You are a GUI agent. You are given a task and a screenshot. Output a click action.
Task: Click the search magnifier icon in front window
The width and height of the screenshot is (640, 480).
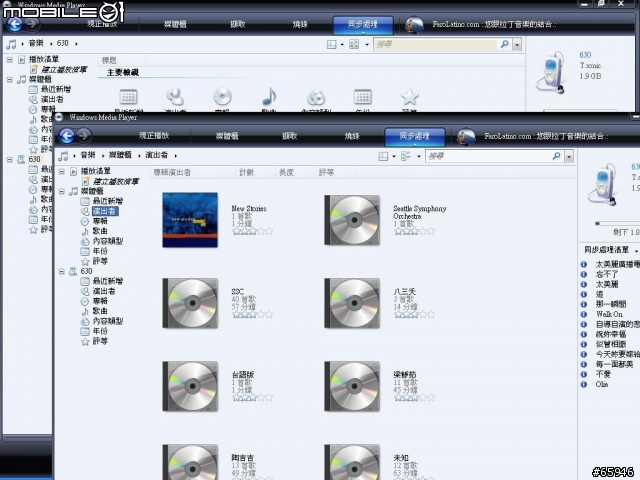click(556, 156)
